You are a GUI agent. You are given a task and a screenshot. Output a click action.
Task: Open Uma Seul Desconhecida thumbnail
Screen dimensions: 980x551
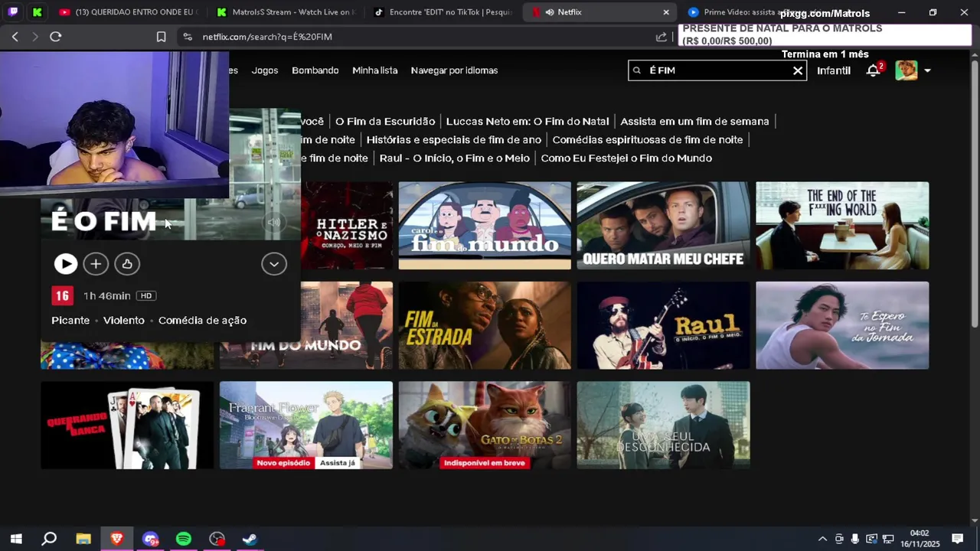663,425
